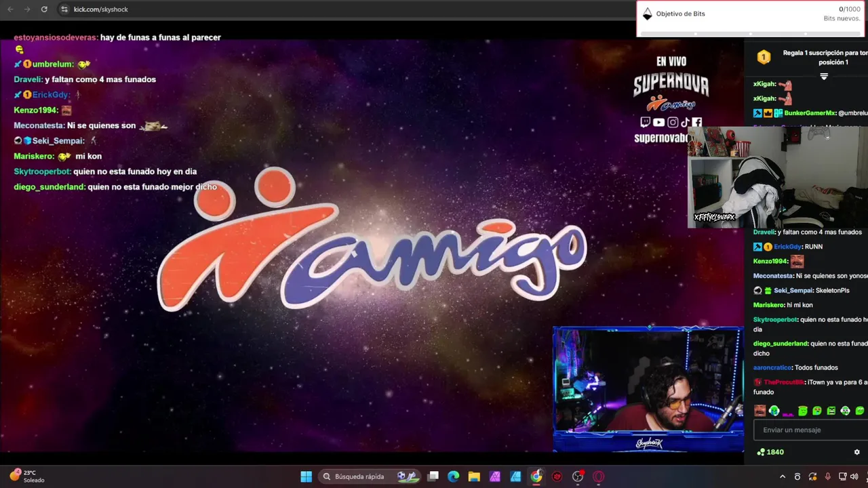Open OBS Studio from the taskbar
Image resolution: width=868 pixels, height=488 pixels.
578,476
